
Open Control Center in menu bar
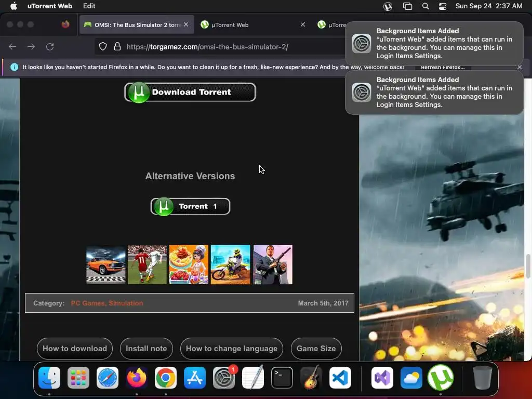[x=443, y=6]
